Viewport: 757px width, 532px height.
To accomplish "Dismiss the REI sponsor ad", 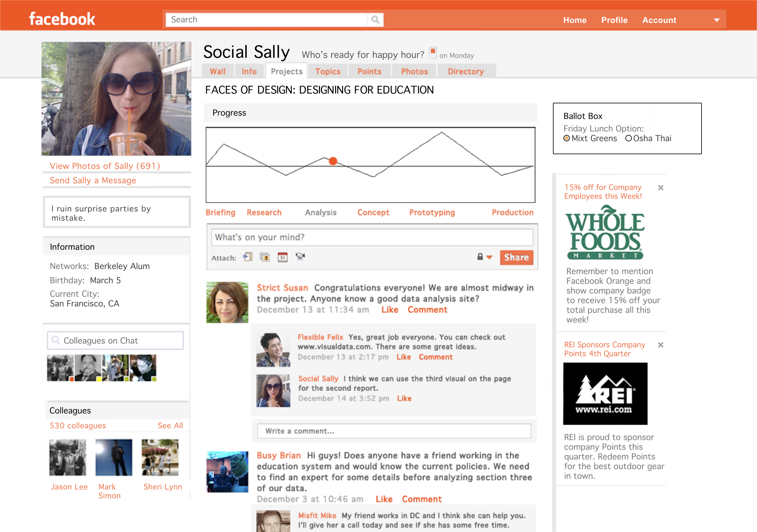I will point(660,345).
